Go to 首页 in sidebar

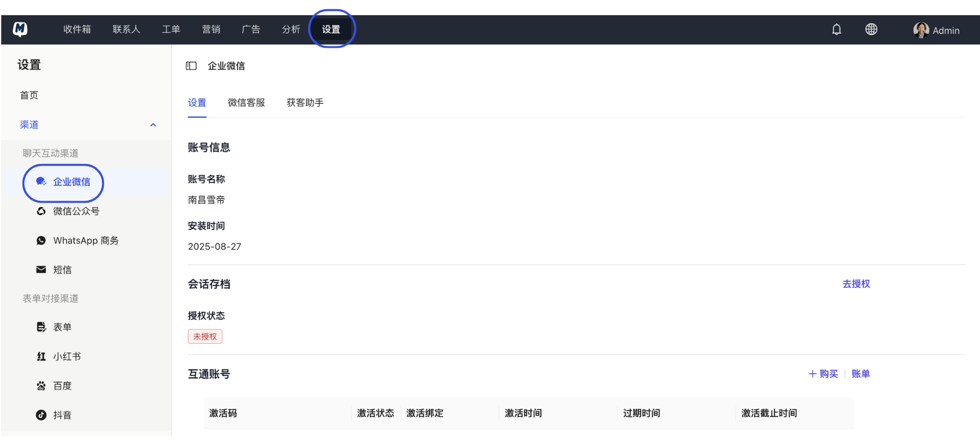click(x=29, y=95)
